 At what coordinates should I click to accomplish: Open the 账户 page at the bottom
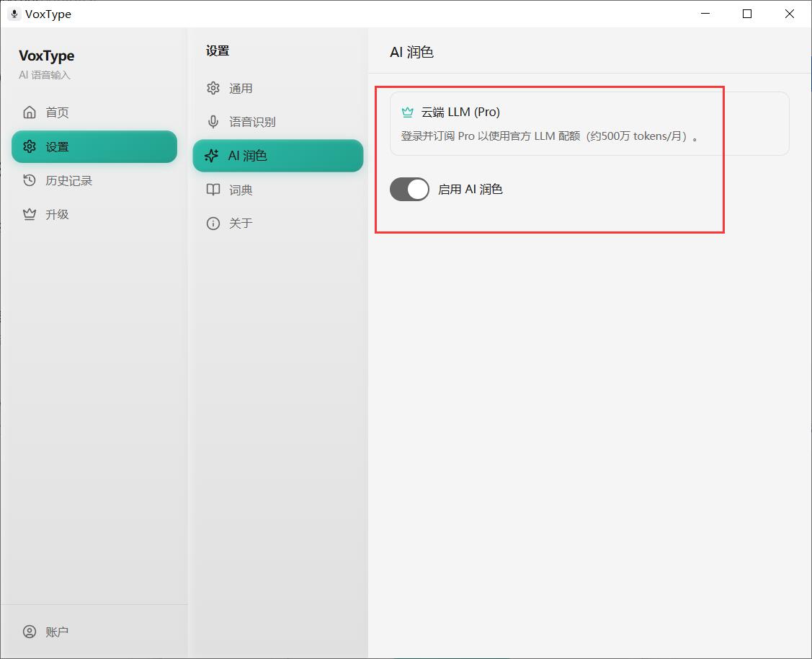pyautogui.click(x=94, y=632)
